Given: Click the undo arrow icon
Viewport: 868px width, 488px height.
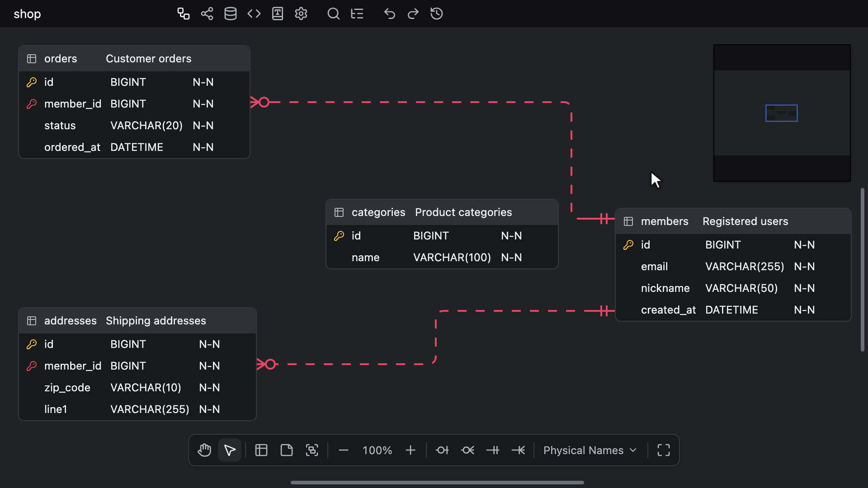Looking at the screenshot, I should (390, 14).
